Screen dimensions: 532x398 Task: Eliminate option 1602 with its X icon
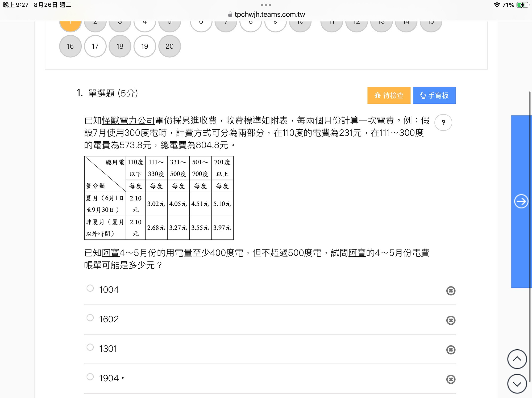pos(451,320)
